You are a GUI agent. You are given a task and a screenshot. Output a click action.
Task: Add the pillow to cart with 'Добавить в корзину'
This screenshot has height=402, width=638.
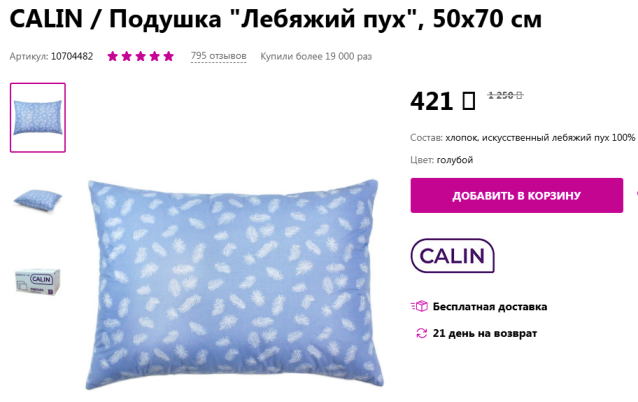(517, 195)
